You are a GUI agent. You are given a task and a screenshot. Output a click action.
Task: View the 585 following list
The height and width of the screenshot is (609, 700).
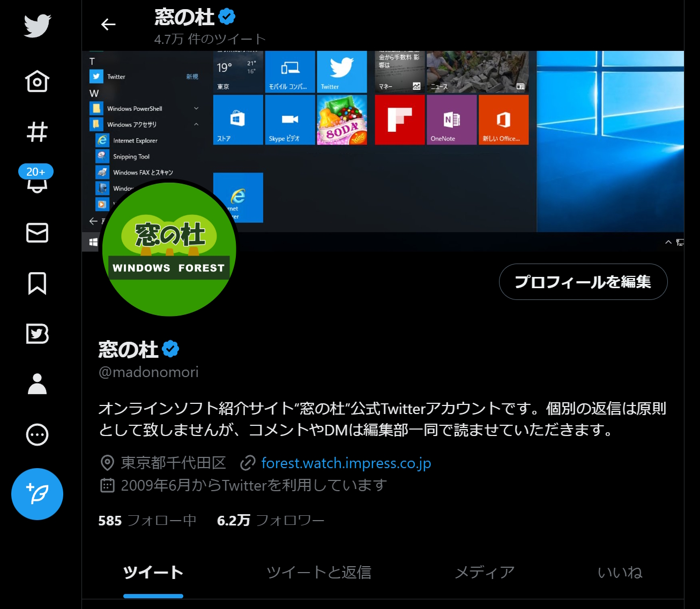click(x=146, y=520)
